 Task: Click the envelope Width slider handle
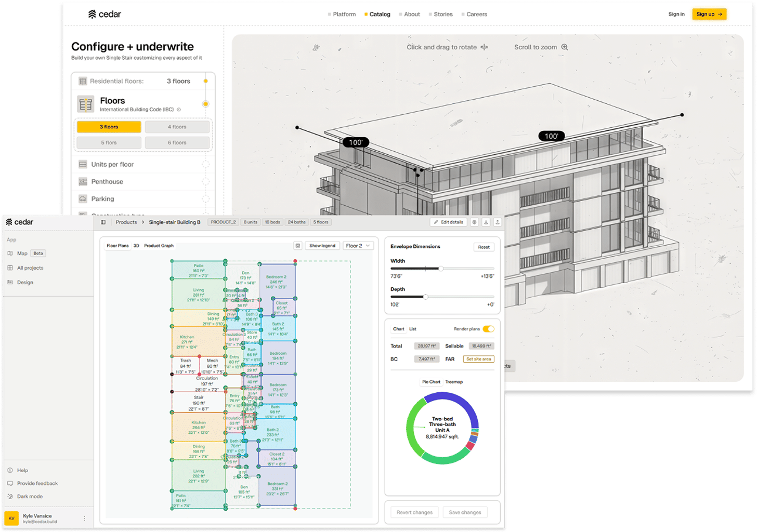(x=441, y=269)
